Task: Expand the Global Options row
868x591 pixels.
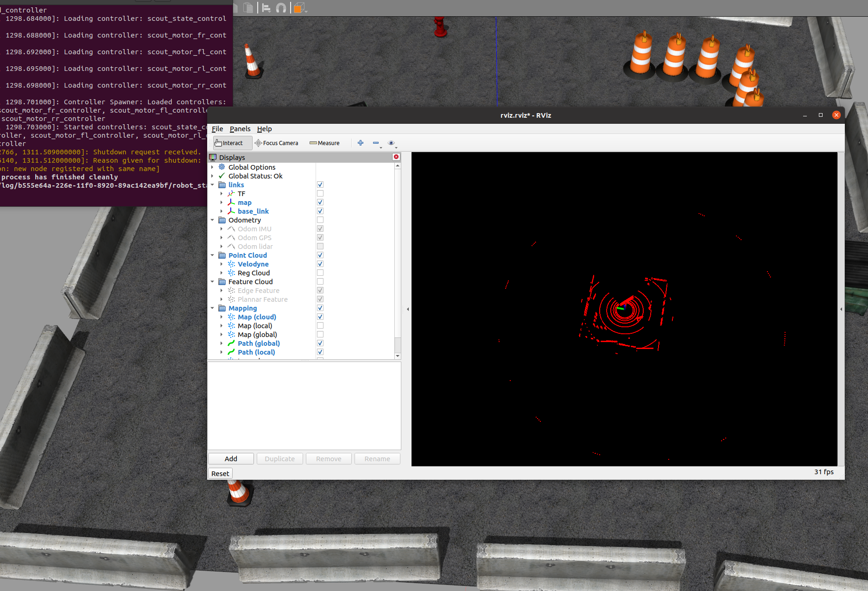Action: tap(212, 167)
